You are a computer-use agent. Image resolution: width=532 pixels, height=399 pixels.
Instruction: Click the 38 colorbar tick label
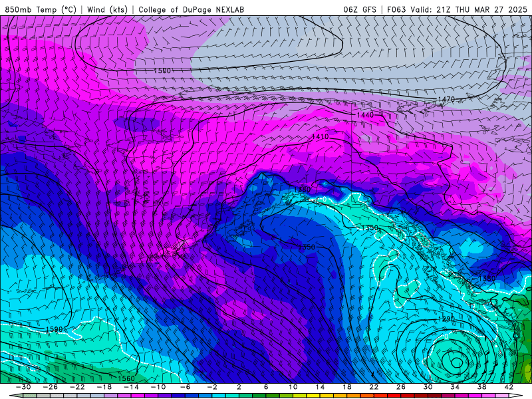(x=481, y=387)
